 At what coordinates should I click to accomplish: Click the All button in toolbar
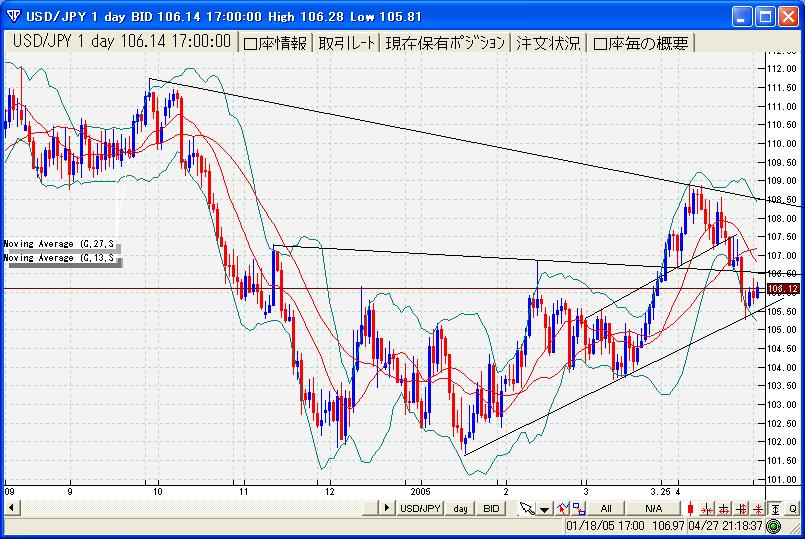pos(606,509)
